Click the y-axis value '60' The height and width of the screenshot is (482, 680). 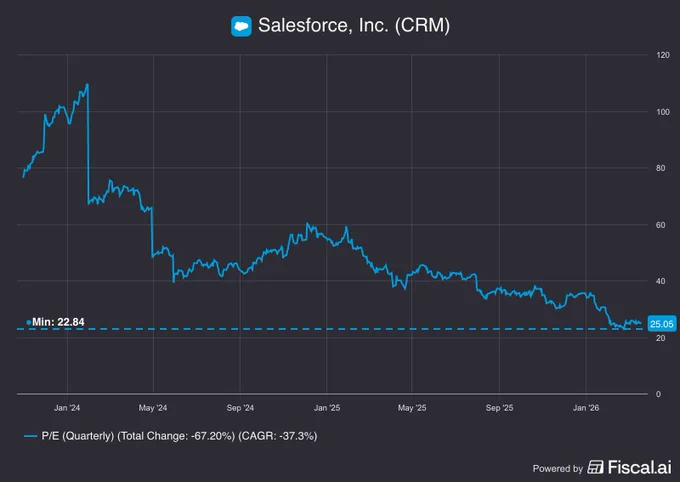coord(660,225)
